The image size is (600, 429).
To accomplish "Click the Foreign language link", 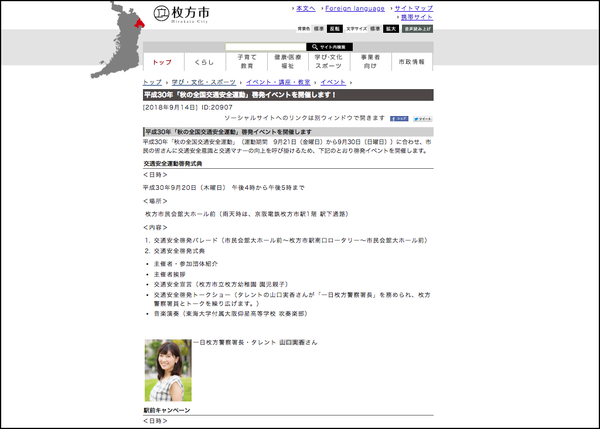I will [353, 8].
